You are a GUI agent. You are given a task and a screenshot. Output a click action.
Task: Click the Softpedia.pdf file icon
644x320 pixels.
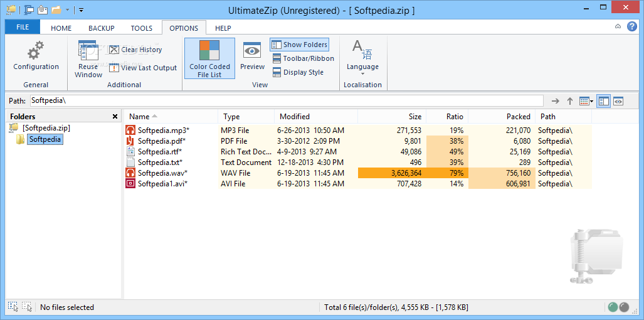pyautogui.click(x=130, y=141)
